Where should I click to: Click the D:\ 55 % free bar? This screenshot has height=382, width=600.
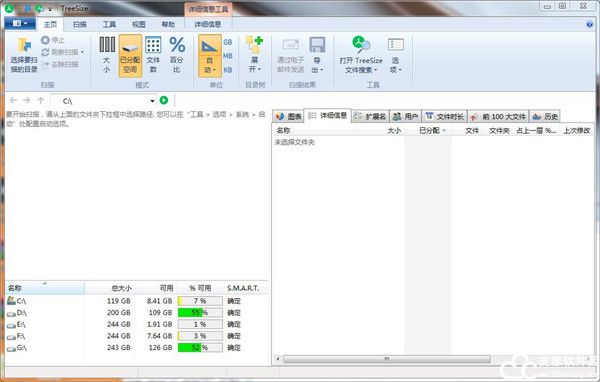[200, 313]
